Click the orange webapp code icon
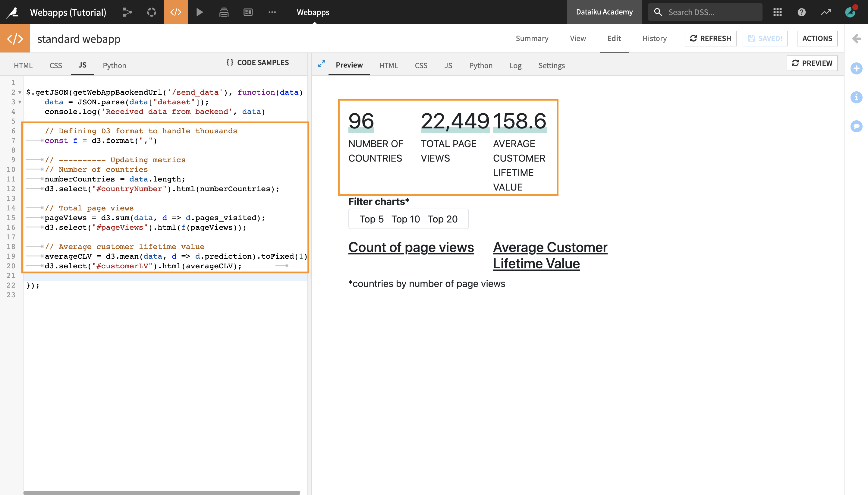The image size is (868, 495). point(15,38)
